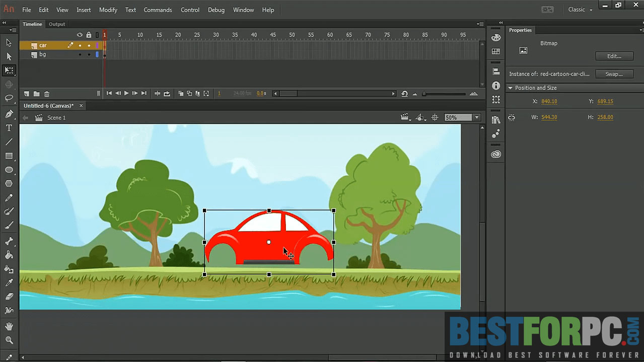The height and width of the screenshot is (362, 644).
Task: Lock or unlock all layers header
Action: click(89, 35)
